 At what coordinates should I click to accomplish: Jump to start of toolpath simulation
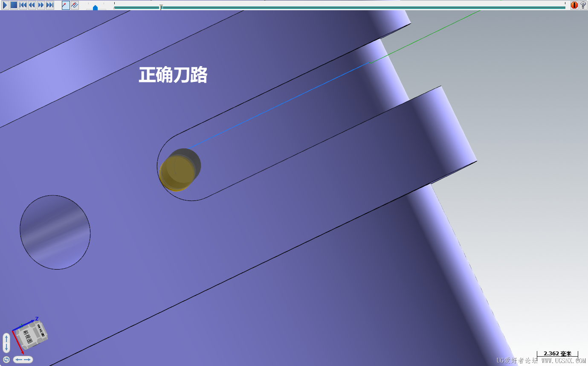(23, 5)
